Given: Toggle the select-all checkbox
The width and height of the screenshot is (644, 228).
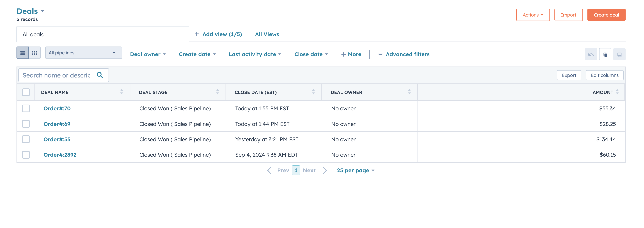Looking at the screenshot, I should (26, 93).
